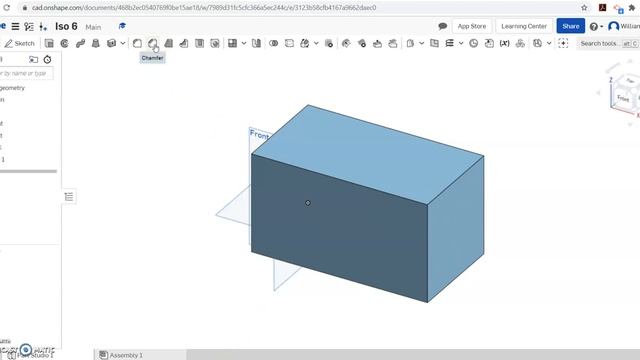Click the circular icon before the last dropdown arrow
640x360 pixels.
(537, 43)
